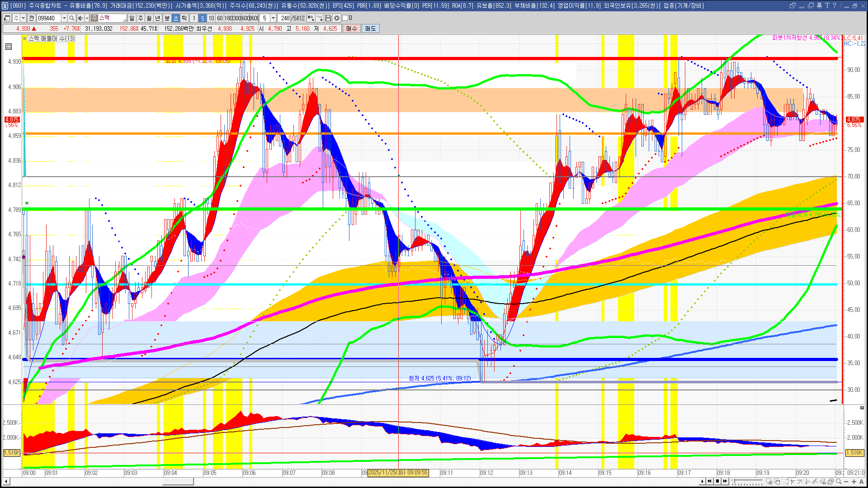Click the save chart floppy icon
This screenshot has width=868, height=488.
point(328,18)
